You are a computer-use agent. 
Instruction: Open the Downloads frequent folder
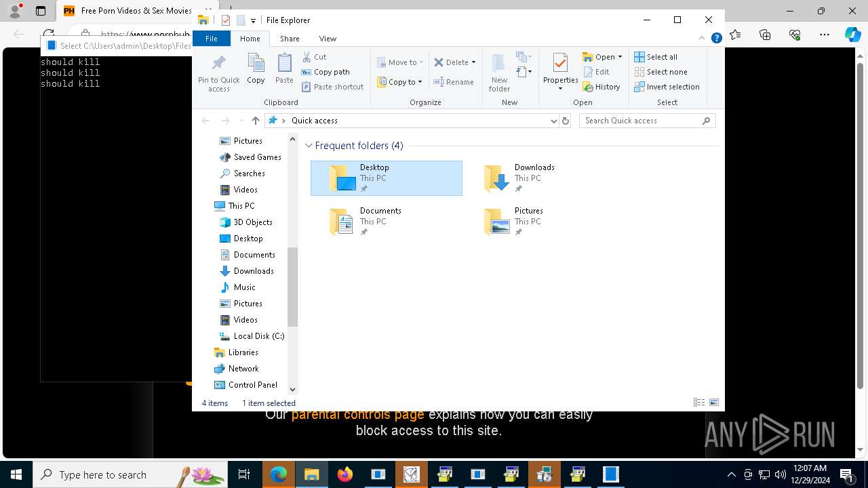(541, 178)
